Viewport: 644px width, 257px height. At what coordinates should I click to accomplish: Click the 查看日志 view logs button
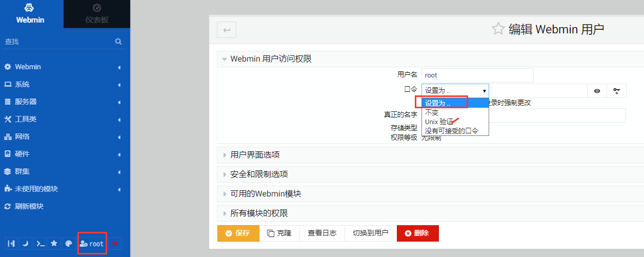[322, 233]
